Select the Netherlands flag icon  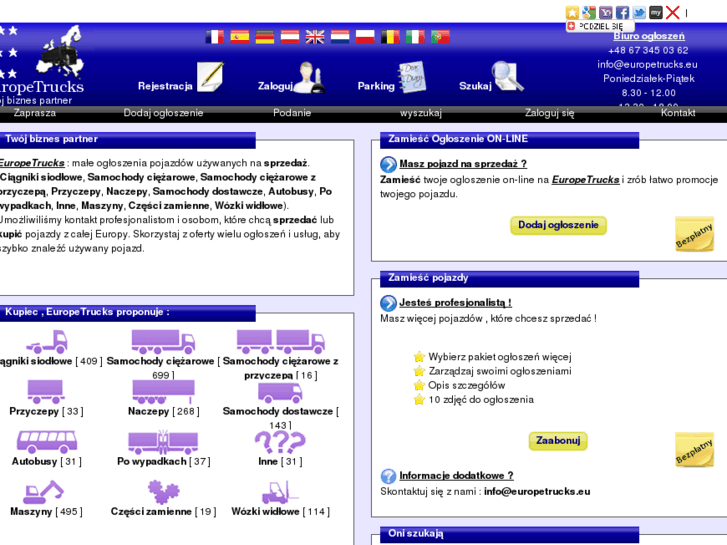point(340,37)
